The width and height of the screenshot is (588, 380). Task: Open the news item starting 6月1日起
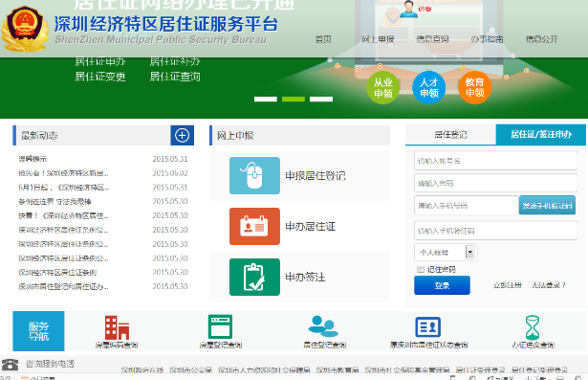click(64, 187)
